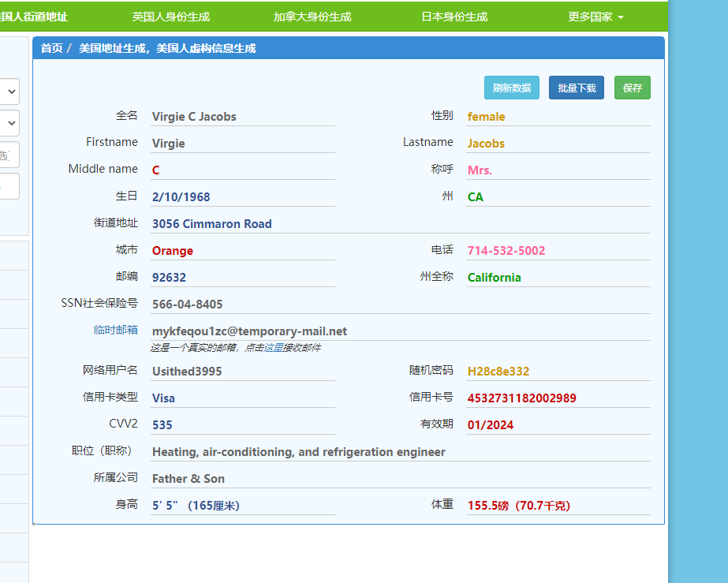Open the 这里 link to receive mail

pos(274,347)
